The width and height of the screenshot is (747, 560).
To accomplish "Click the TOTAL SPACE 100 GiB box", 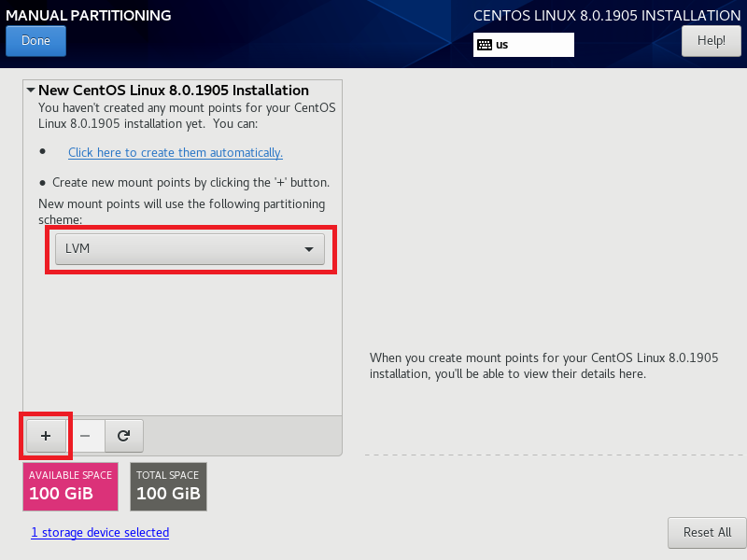I will pyautogui.click(x=169, y=486).
